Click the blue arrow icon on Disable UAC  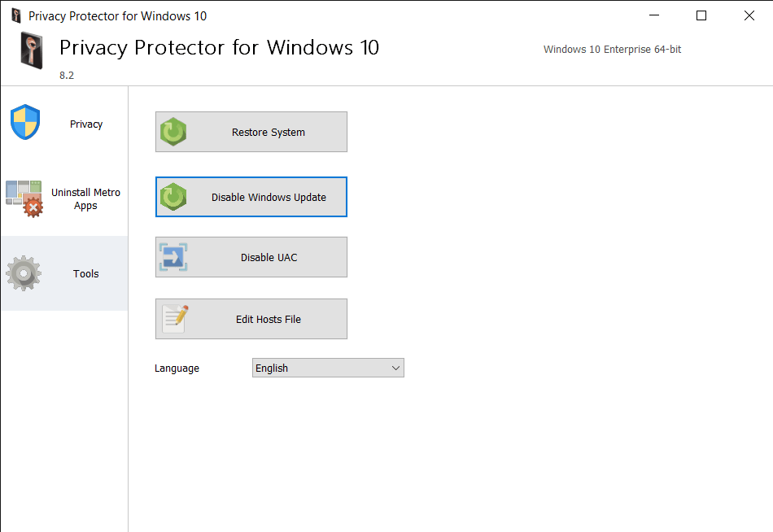click(173, 257)
